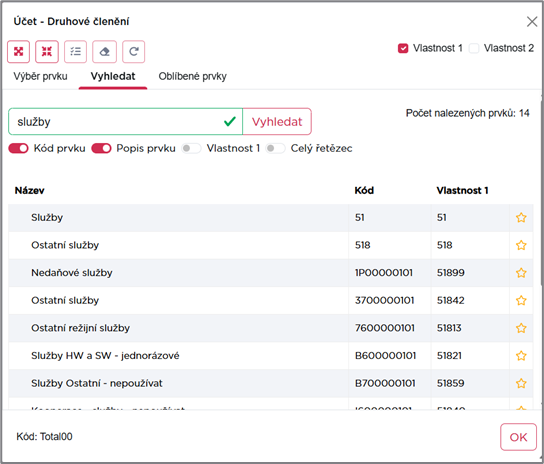Click the expand all icon button
This screenshot has width=544, height=464.
click(19, 52)
